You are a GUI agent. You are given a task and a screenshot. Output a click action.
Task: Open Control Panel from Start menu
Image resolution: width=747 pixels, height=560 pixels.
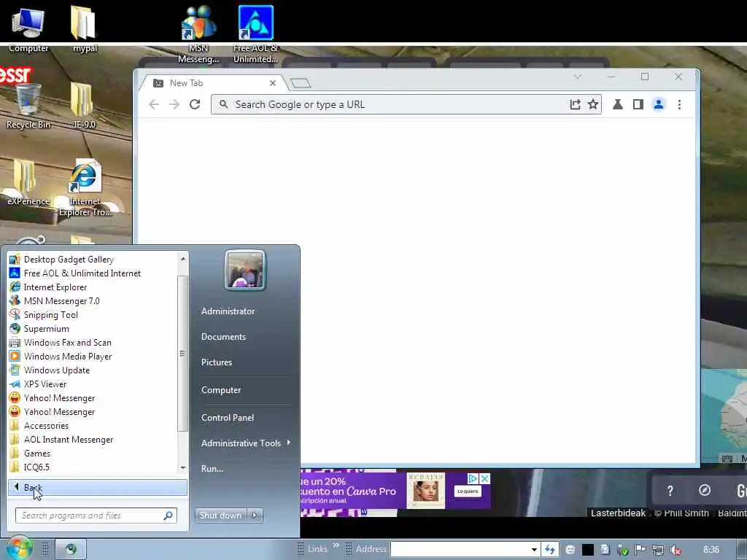pyautogui.click(x=228, y=418)
